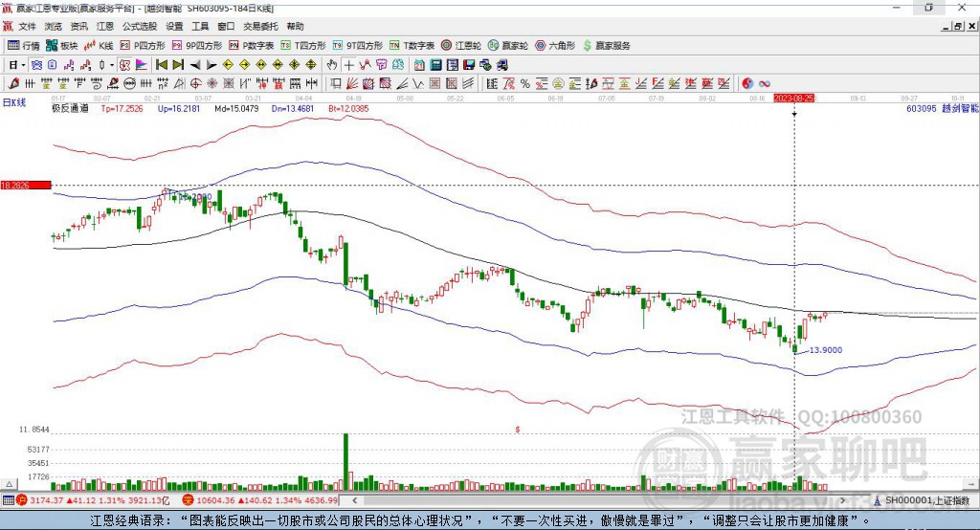This screenshot has height=530, width=980.
Task: Open the 行情 market quotes view
Action: tap(24, 46)
